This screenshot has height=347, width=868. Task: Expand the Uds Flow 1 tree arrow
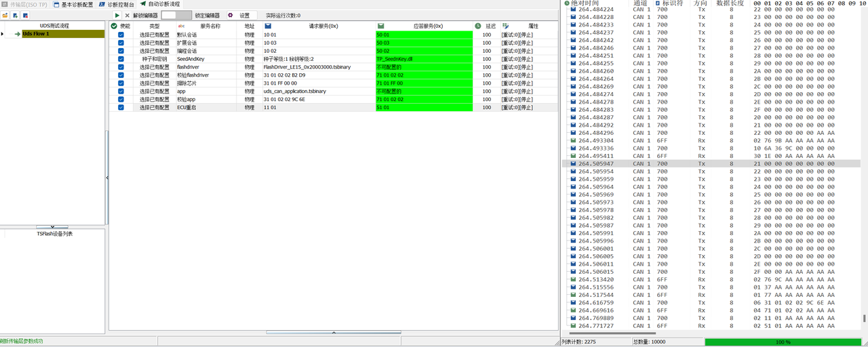click(2, 34)
